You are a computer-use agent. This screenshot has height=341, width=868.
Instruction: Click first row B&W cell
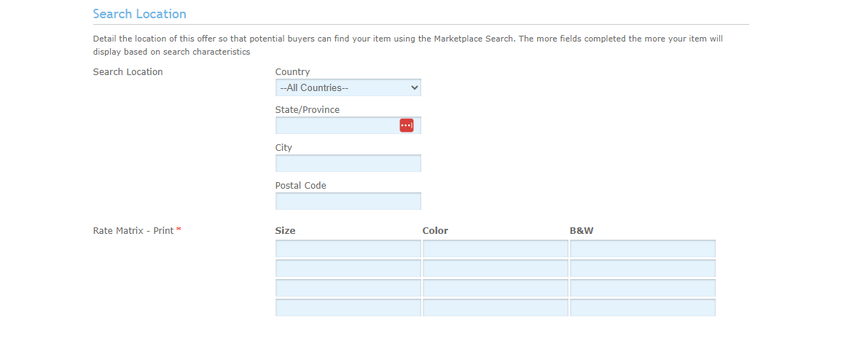click(642, 249)
